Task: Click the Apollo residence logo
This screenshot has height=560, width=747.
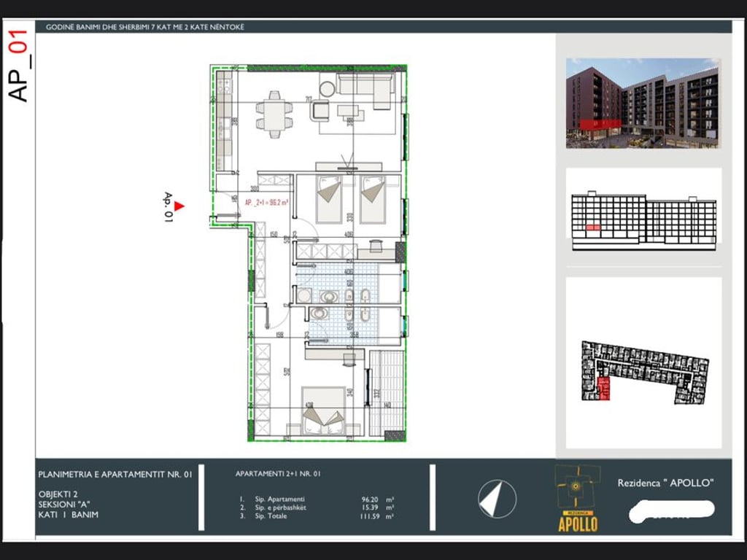Action: pos(578,498)
